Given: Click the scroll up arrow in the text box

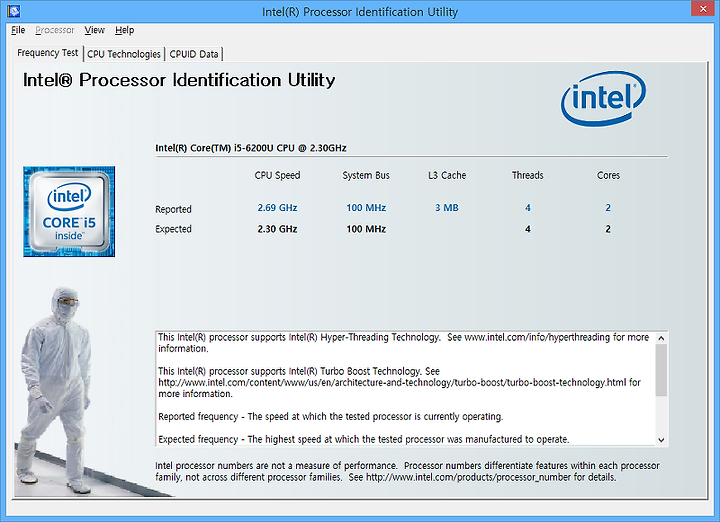Looking at the screenshot, I should coord(661,338).
